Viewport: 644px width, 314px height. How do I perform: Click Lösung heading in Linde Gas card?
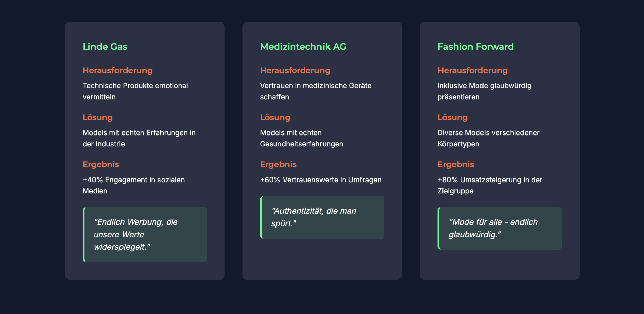coord(98,117)
